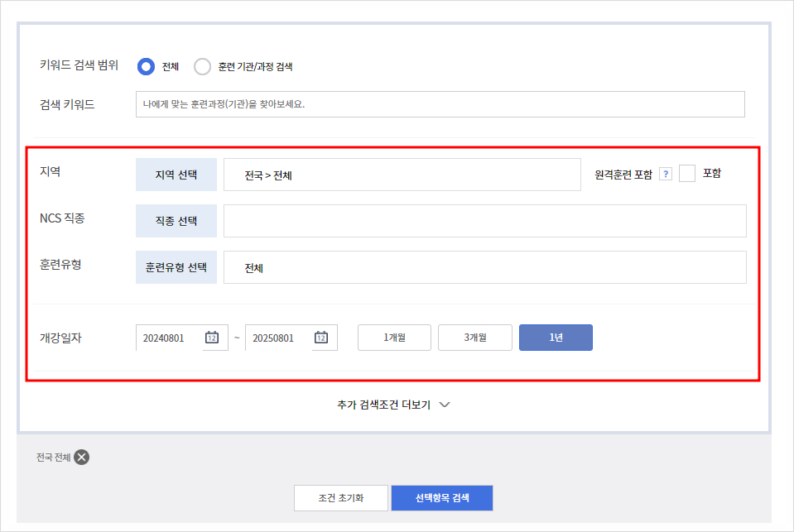794x532 pixels.
Task: Set period to 3개월
Action: [x=475, y=338]
